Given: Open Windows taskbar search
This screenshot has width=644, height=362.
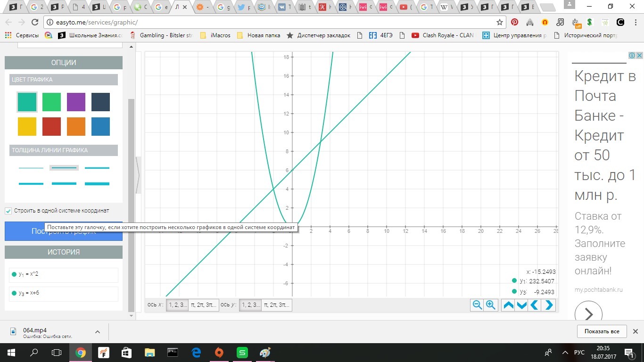Looking at the screenshot, I should (34, 352).
